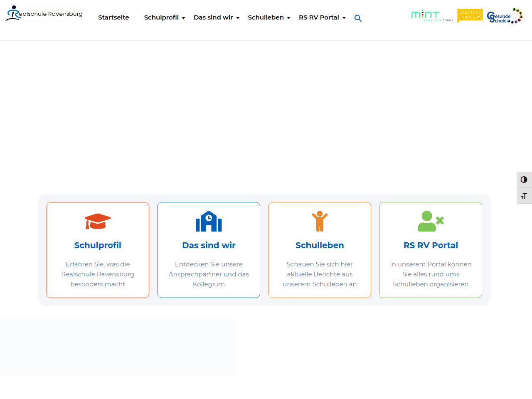Select the orange child figure icon
The width and height of the screenshot is (532, 399).
tap(320, 221)
